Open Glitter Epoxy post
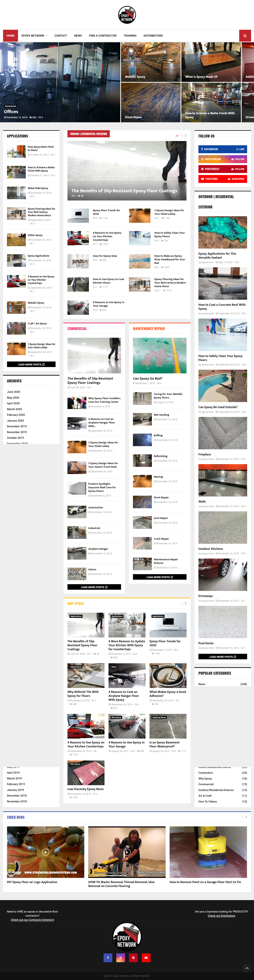Image resolution: width=254 pixels, height=980 pixels. pyautogui.click(x=35, y=235)
